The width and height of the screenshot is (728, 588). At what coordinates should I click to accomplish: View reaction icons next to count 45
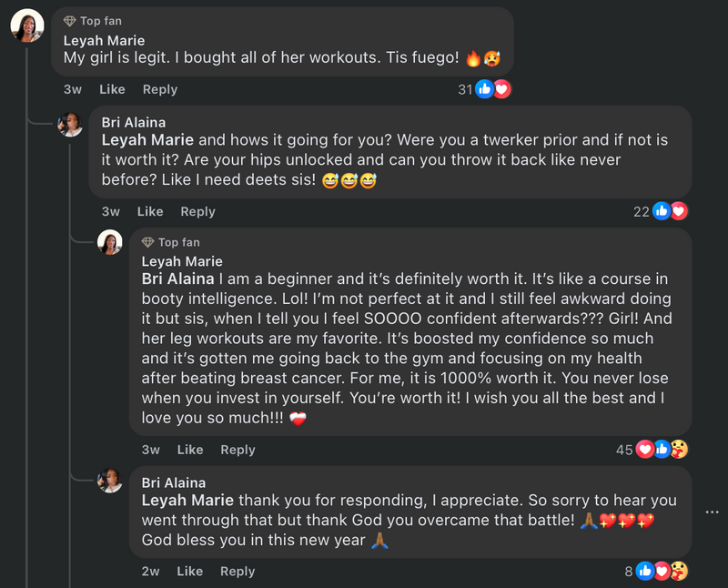pos(662,450)
